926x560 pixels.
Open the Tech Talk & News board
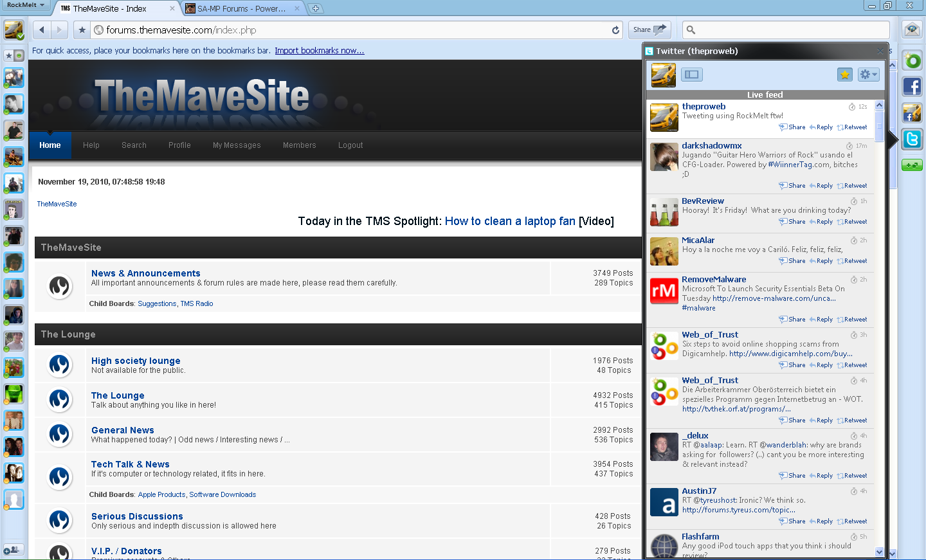click(130, 464)
